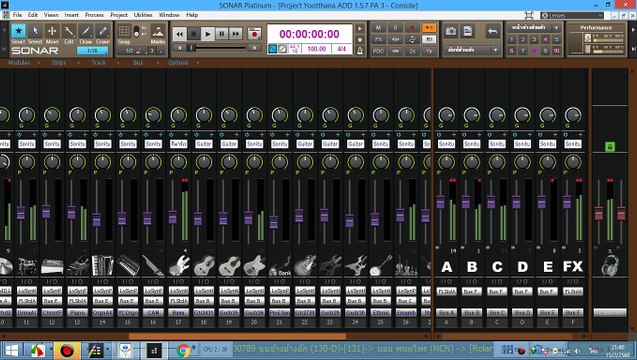Click the Bus A volume fader

440,202
